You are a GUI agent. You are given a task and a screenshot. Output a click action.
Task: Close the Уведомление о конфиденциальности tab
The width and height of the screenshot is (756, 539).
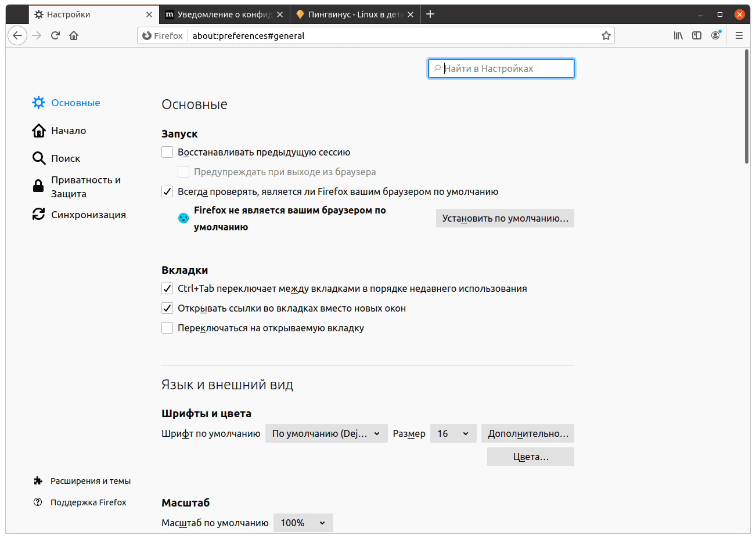coord(280,15)
